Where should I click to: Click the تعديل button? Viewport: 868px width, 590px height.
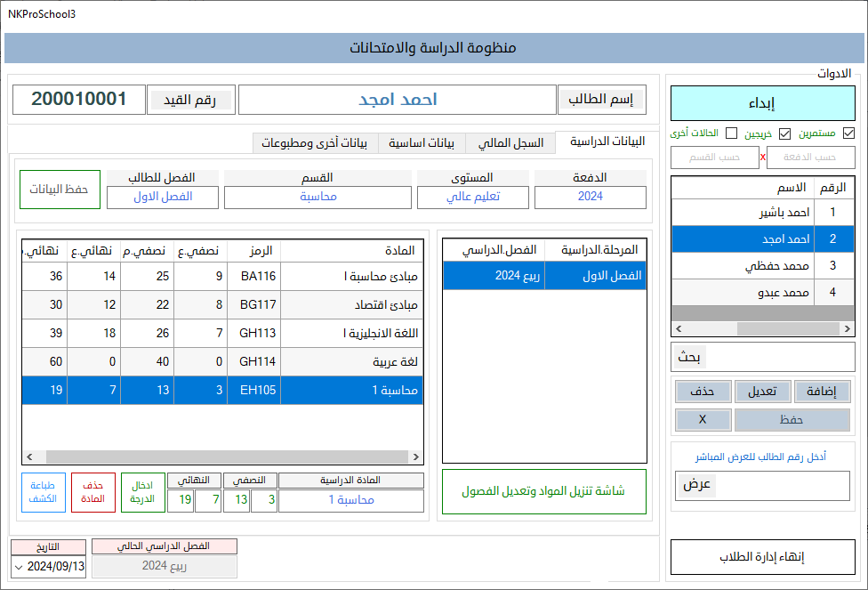click(x=762, y=392)
